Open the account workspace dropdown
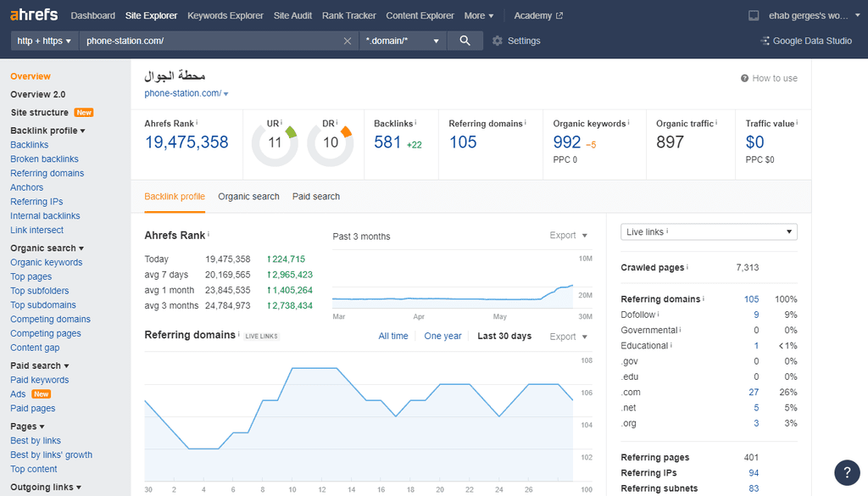The image size is (868, 496). pos(814,15)
